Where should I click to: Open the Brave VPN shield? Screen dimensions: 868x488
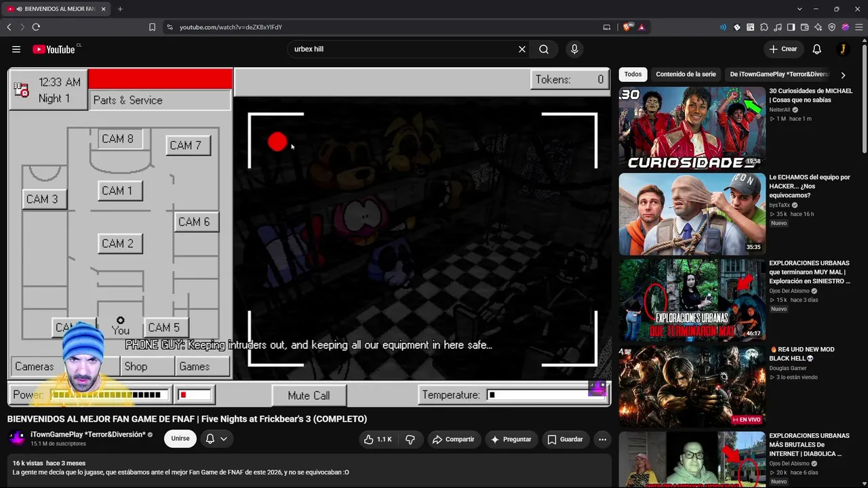pyautogui.click(x=832, y=27)
